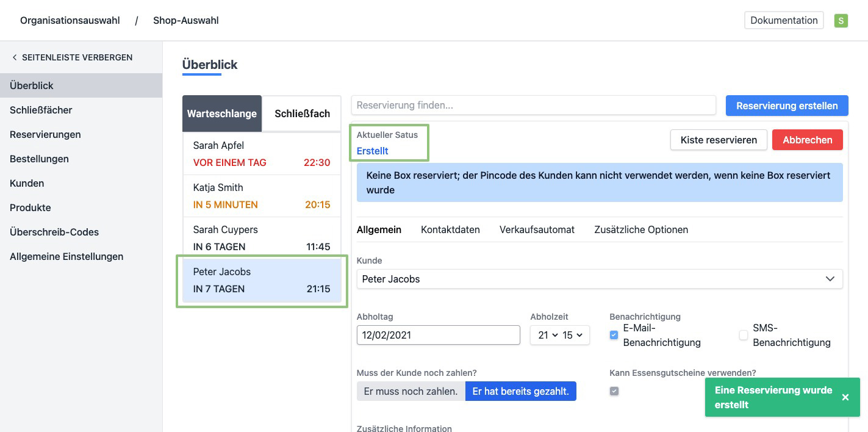Open the pickup minutes dropdown showing 15
The image size is (868, 432).
tap(572, 335)
